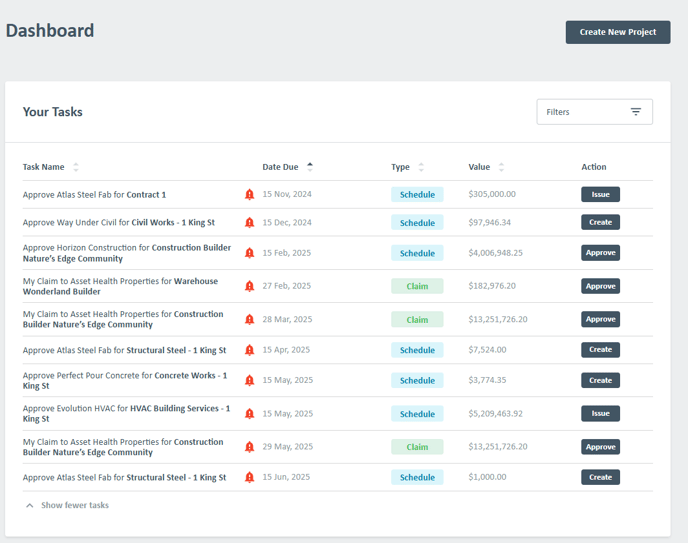Collapse list with Show fewer tasks chevron
This screenshot has width=688, height=543.
tap(29, 505)
